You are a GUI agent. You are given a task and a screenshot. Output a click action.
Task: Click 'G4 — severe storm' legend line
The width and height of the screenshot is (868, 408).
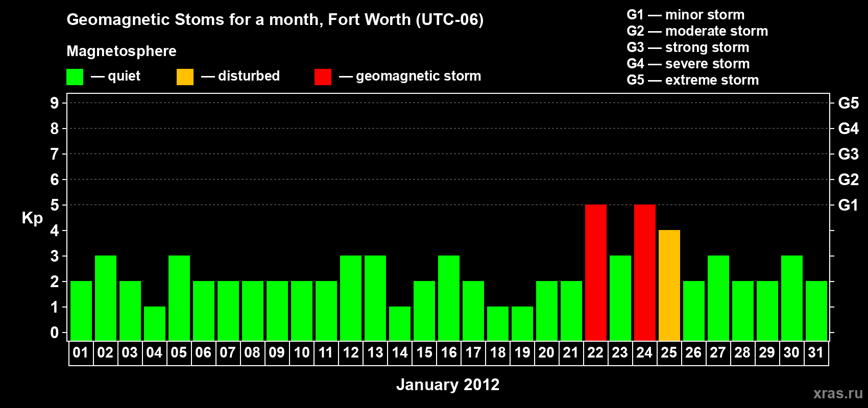(x=688, y=64)
